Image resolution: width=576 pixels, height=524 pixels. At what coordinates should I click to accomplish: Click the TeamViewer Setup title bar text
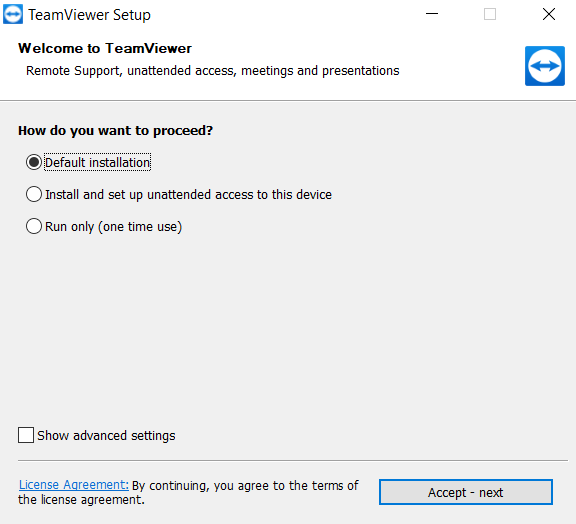click(x=89, y=15)
